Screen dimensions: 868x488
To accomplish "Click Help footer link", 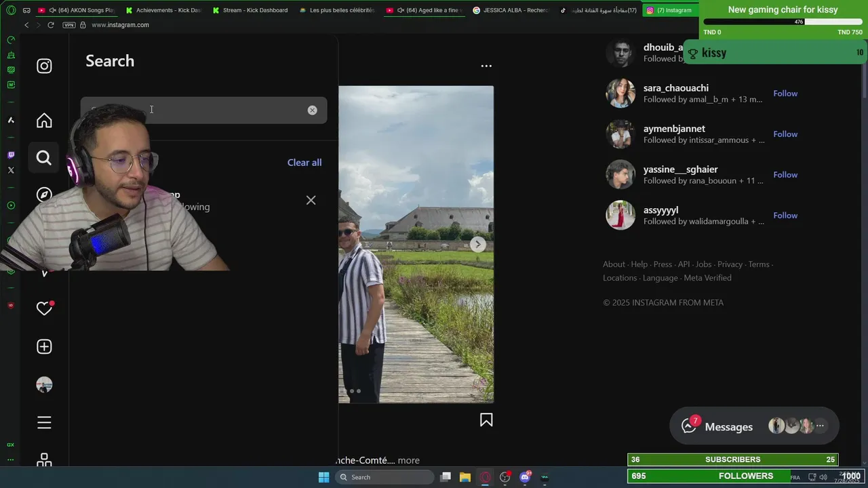I will tap(639, 264).
